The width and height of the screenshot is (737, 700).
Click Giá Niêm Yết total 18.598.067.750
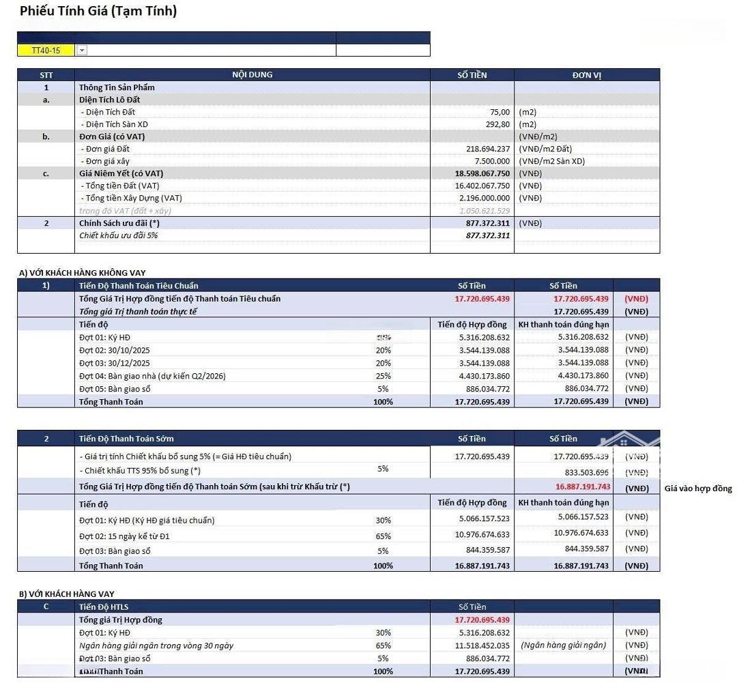(x=482, y=173)
